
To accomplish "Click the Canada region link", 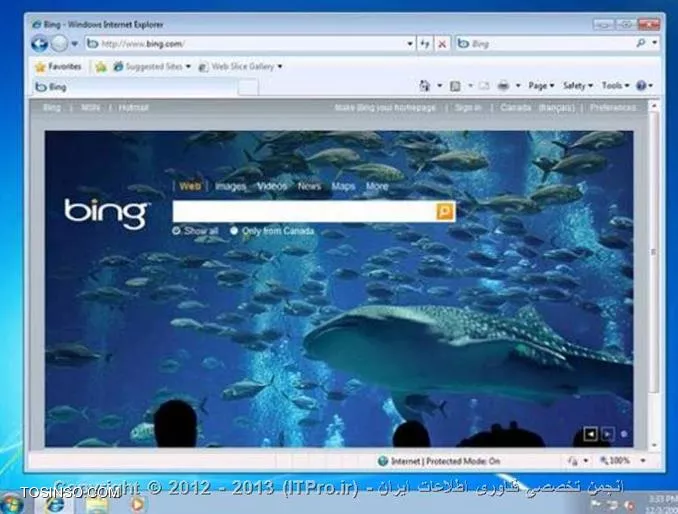I will click(515, 108).
